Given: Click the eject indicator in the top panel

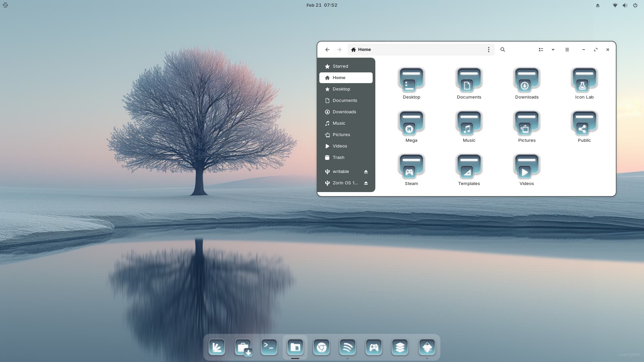Looking at the screenshot, I should click(598, 5).
